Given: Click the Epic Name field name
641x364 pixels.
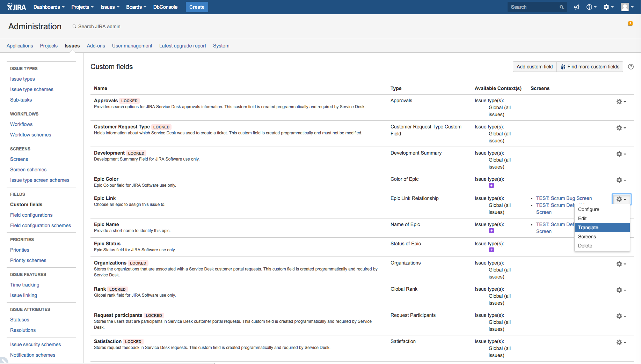Looking at the screenshot, I should click(x=107, y=224).
